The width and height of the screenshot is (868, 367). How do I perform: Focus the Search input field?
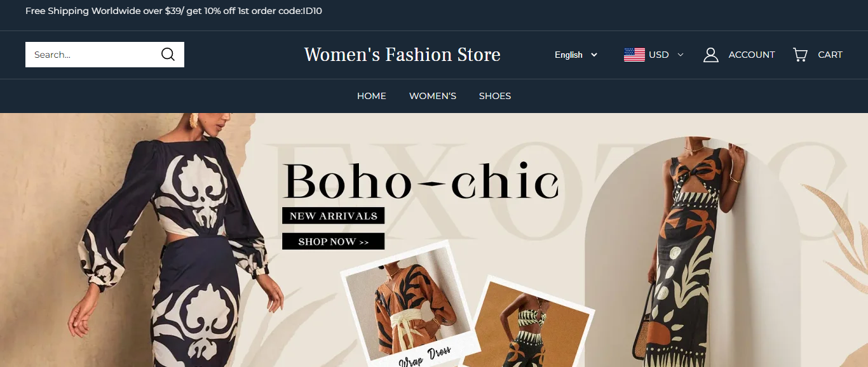pyautogui.click(x=92, y=55)
